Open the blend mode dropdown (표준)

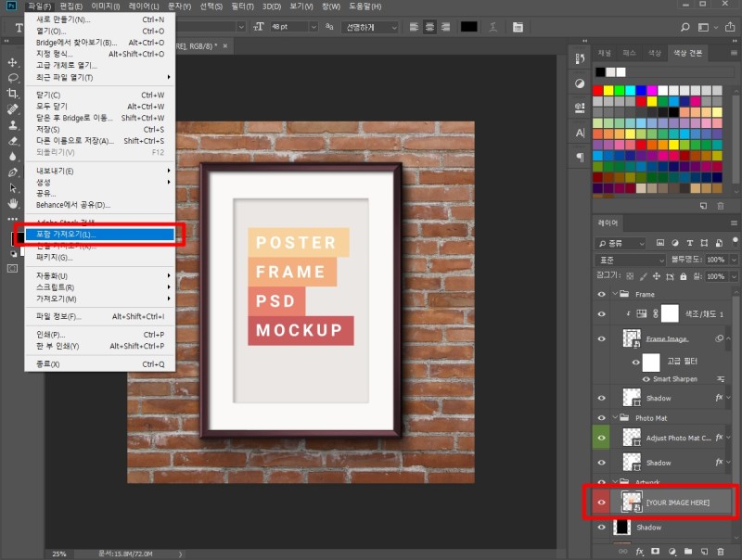(x=630, y=260)
